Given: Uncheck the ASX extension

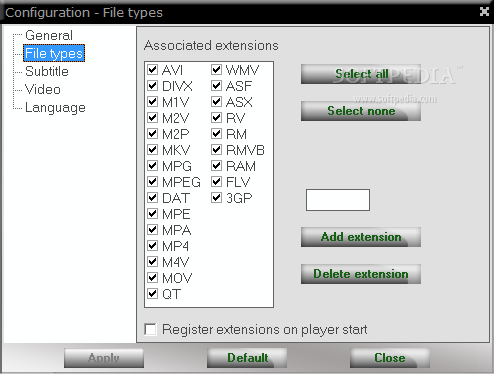Looking at the screenshot, I should [x=217, y=102].
